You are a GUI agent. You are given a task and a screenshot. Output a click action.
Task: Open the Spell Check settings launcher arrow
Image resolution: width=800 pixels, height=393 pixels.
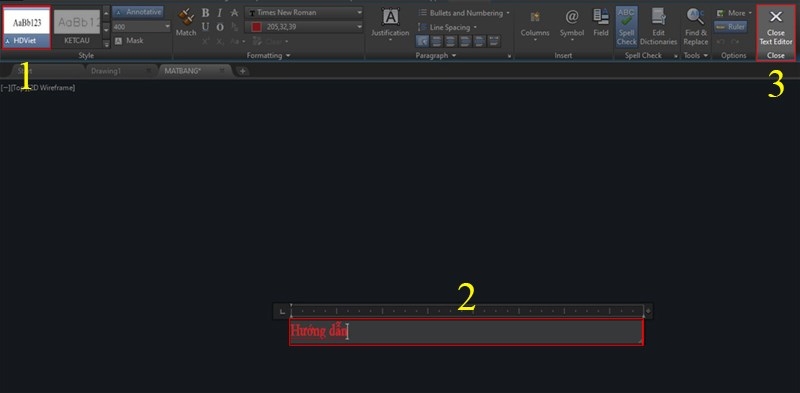coord(676,56)
